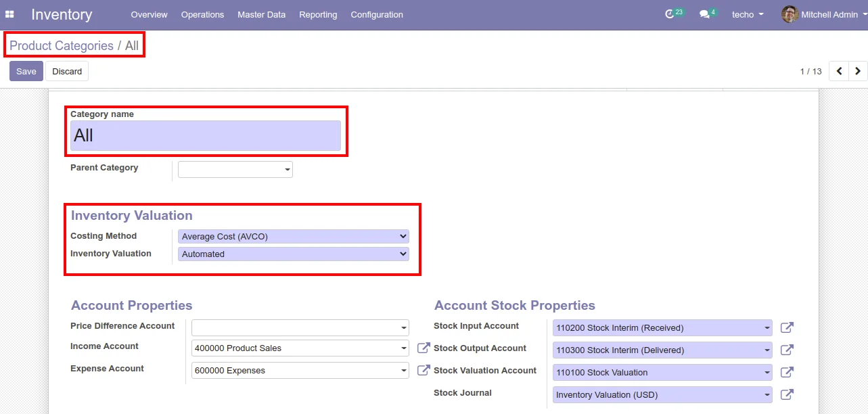This screenshot has height=414, width=868.
Task: Open Stock Valuation Account 110100 dropdown
Action: [x=662, y=372]
